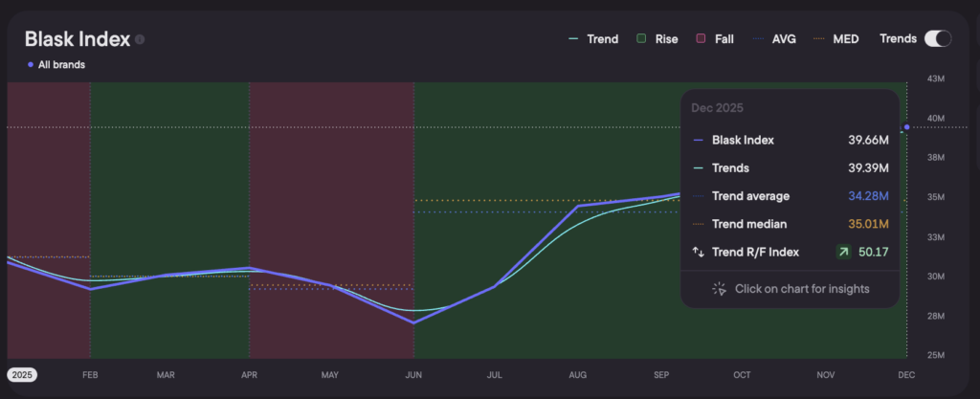
Task: Click the sparkle icon for chart insights
Action: click(720, 289)
